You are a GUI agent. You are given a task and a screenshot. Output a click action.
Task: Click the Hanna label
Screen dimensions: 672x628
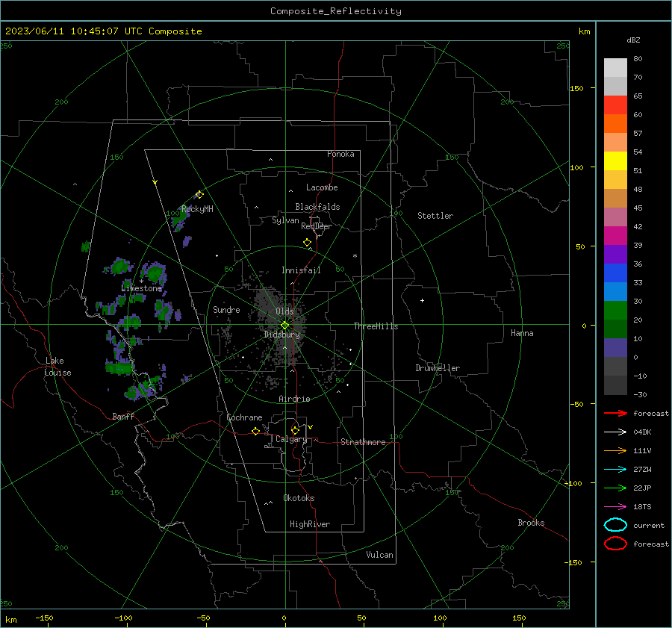tap(522, 333)
